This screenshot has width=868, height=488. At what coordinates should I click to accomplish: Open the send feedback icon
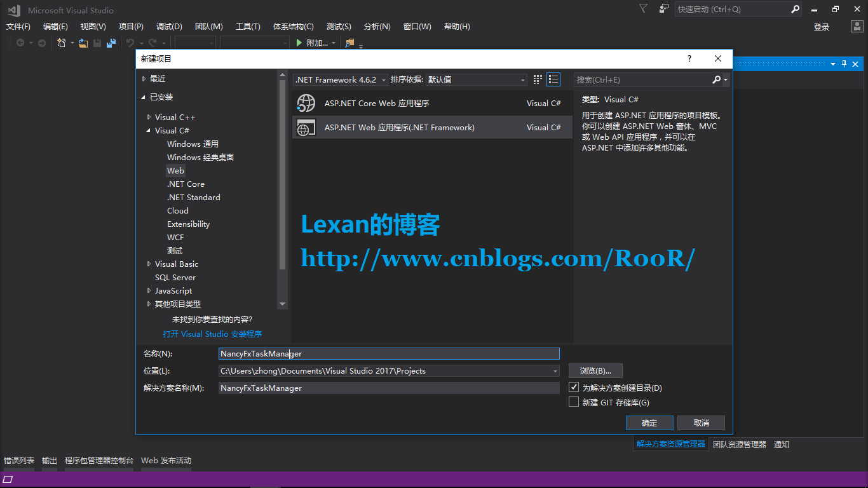[664, 9]
